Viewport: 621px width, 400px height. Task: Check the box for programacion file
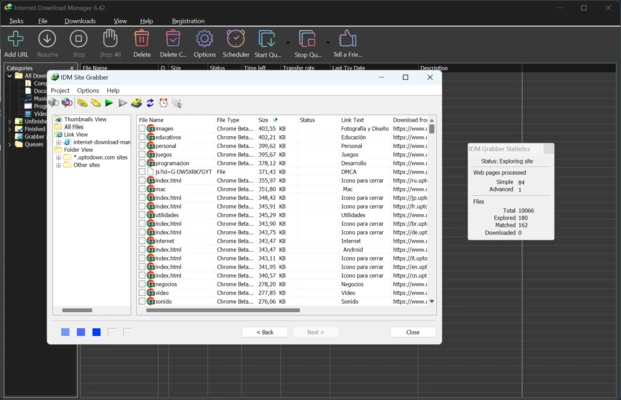(x=142, y=163)
